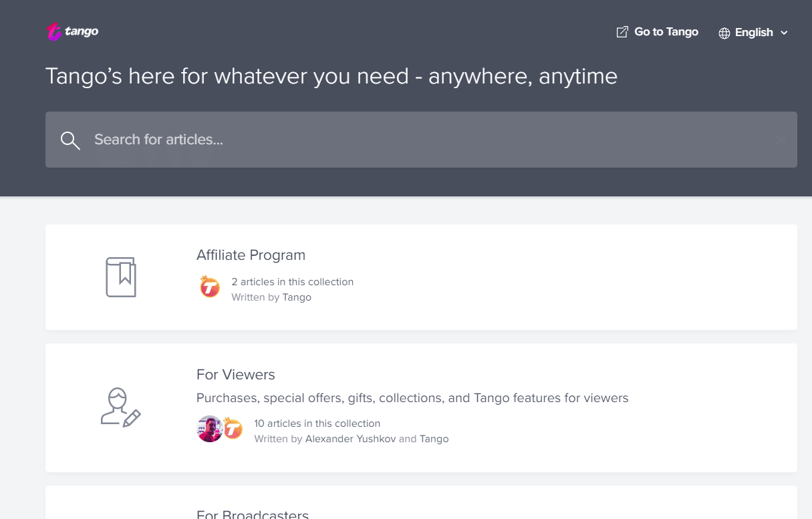Click the magnifying glass search icon
The width and height of the screenshot is (812, 519).
(70, 140)
